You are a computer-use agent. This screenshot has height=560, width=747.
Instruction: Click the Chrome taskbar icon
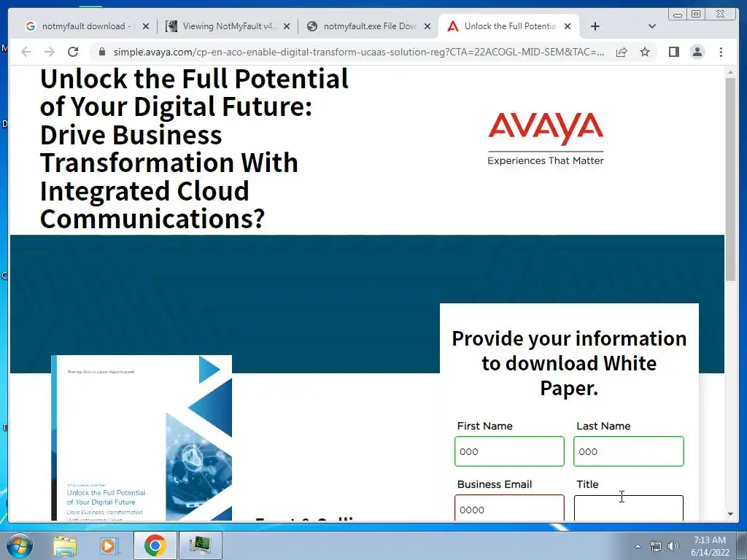[155, 545]
